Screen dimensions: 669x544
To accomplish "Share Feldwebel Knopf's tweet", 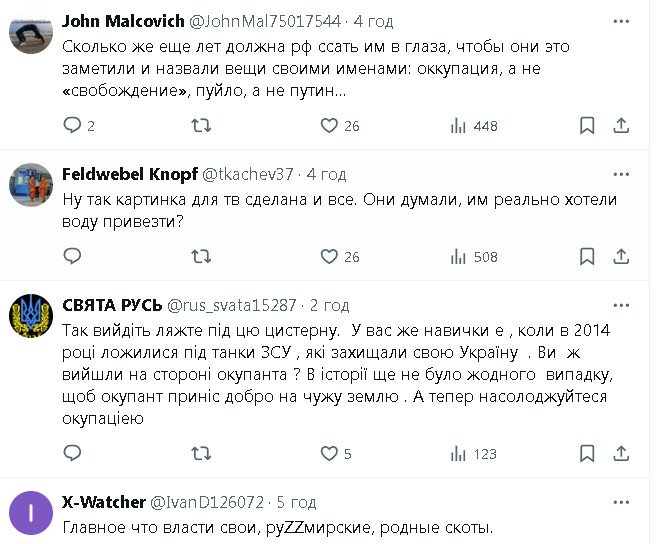I will [x=621, y=257].
